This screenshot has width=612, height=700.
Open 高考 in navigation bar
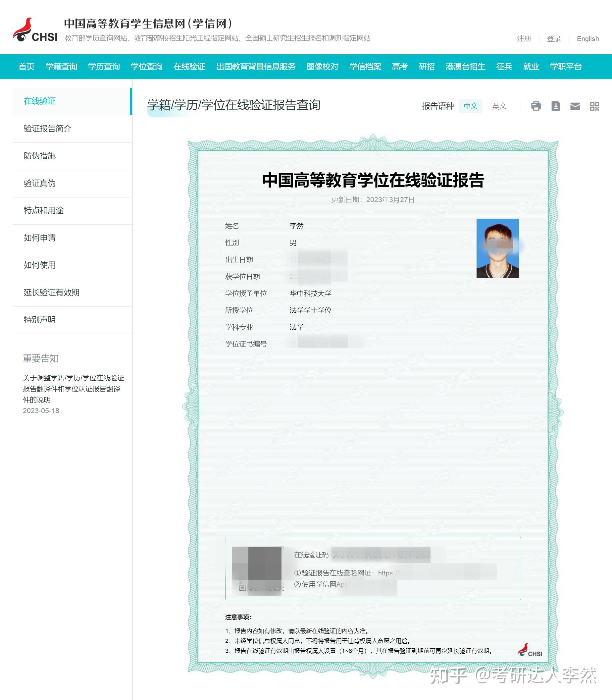tap(400, 67)
